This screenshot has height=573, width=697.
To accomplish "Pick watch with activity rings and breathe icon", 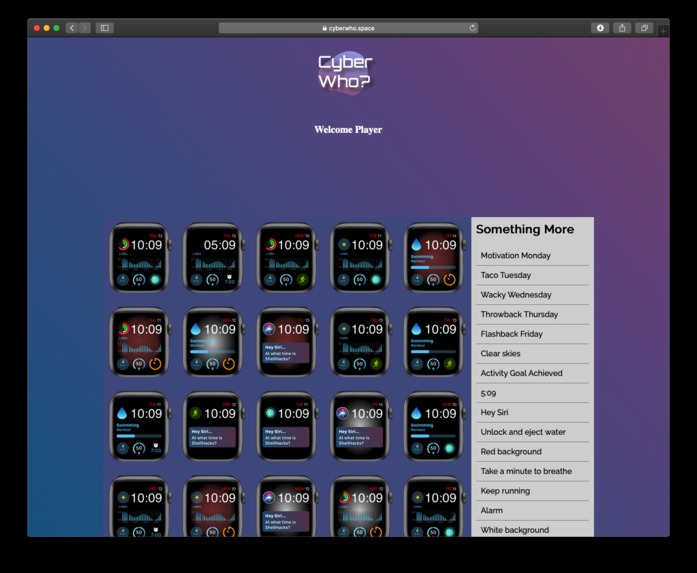I will tap(140, 257).
